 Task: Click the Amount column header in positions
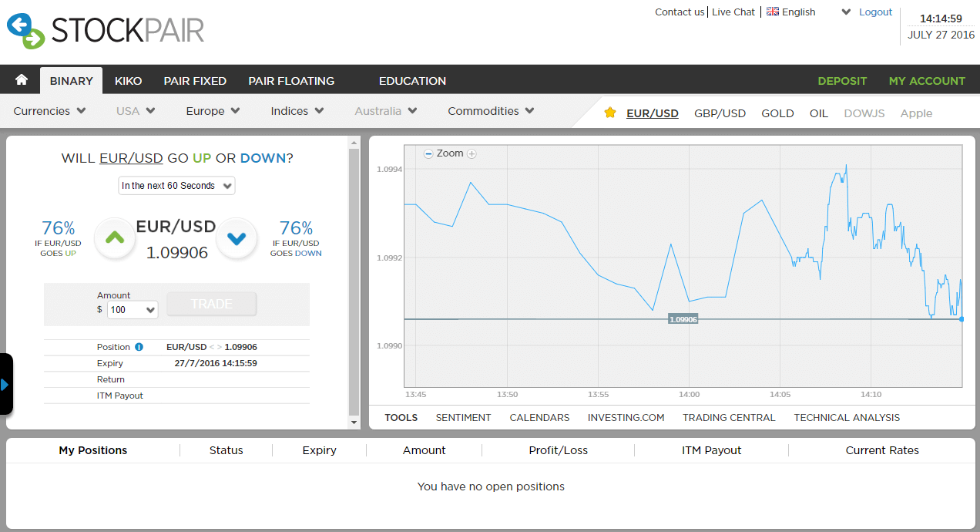pyautogui.click(x=424, y=450)
